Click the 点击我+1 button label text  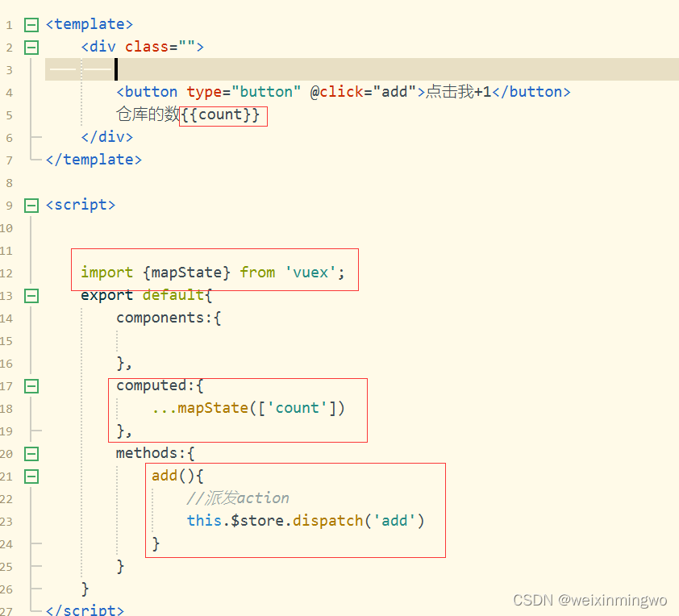pyautogui.click(x=459, y=92)
